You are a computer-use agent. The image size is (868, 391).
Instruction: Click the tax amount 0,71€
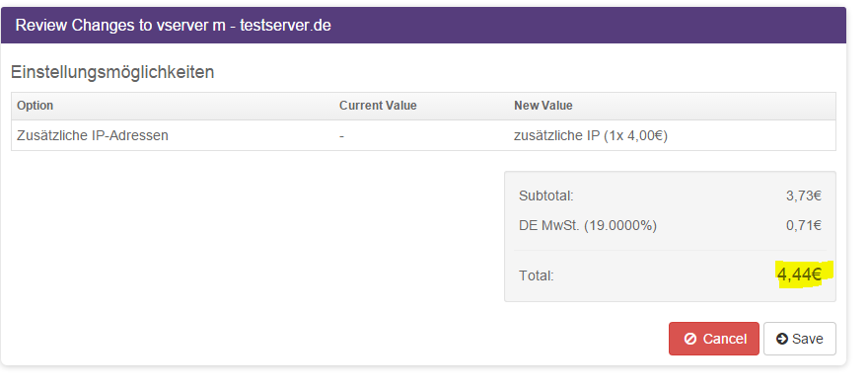coord(803,225)
